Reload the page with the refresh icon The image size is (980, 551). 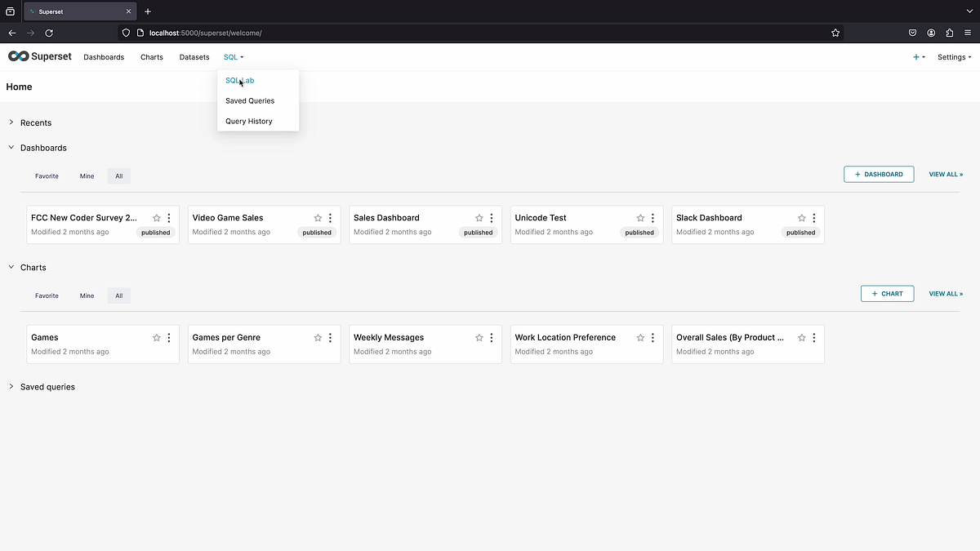49,33
